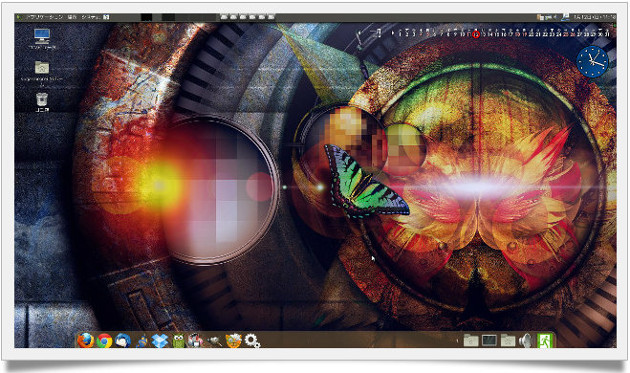Launch the Dropbox icon in the dock

click(160, 341)
